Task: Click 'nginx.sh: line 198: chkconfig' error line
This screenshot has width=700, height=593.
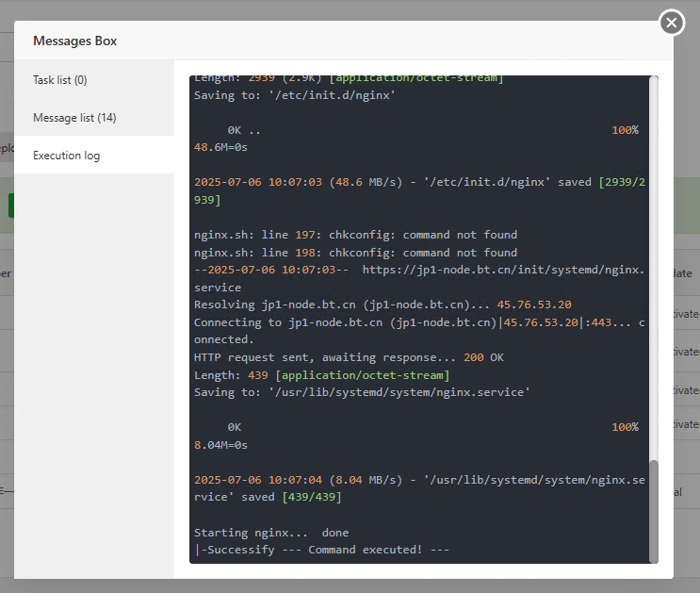Action: point(355,253)
